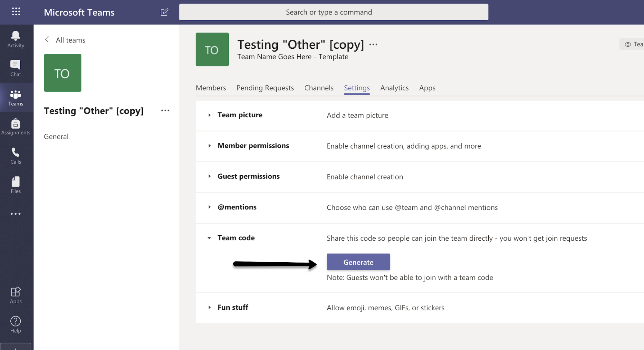This screenshot has height=350, width=644.
Task: Click the Team code heading
Action: click(x=236, y=238)
